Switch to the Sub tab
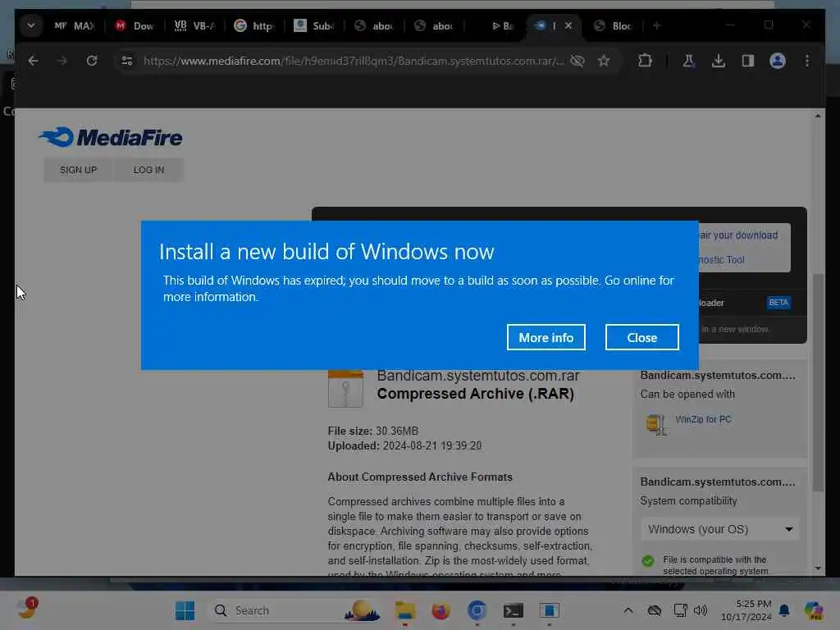This screenshot has width=840, height=630. tap(314, 25)
